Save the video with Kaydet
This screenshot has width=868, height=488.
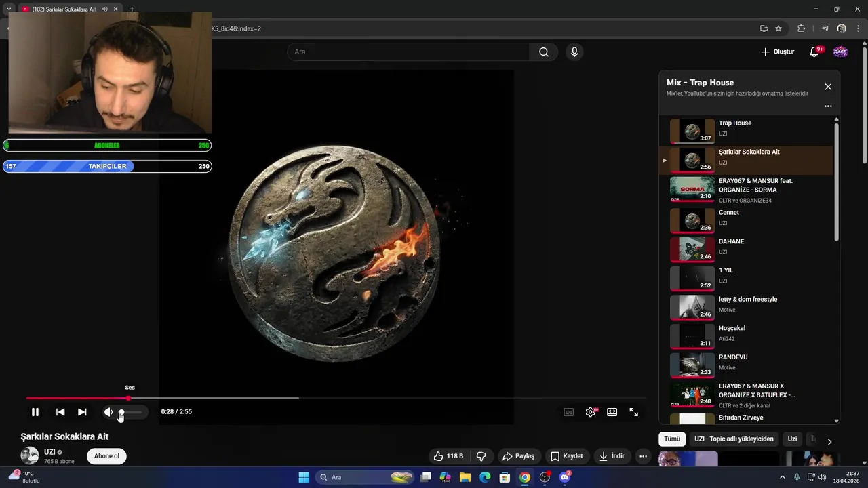coord(567,456)
